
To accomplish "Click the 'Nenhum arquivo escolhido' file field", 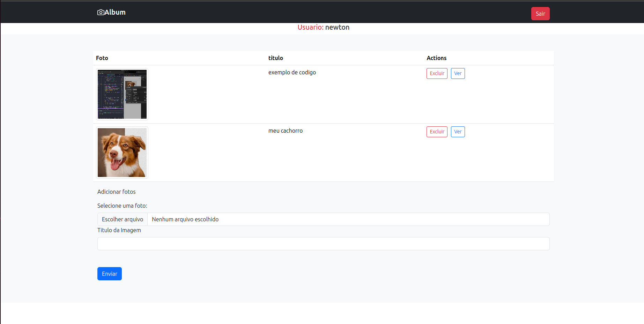I will [348, 219].
